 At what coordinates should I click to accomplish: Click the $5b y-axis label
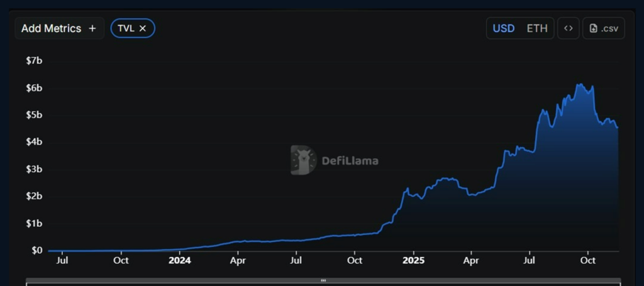click(x=34, y=115)
